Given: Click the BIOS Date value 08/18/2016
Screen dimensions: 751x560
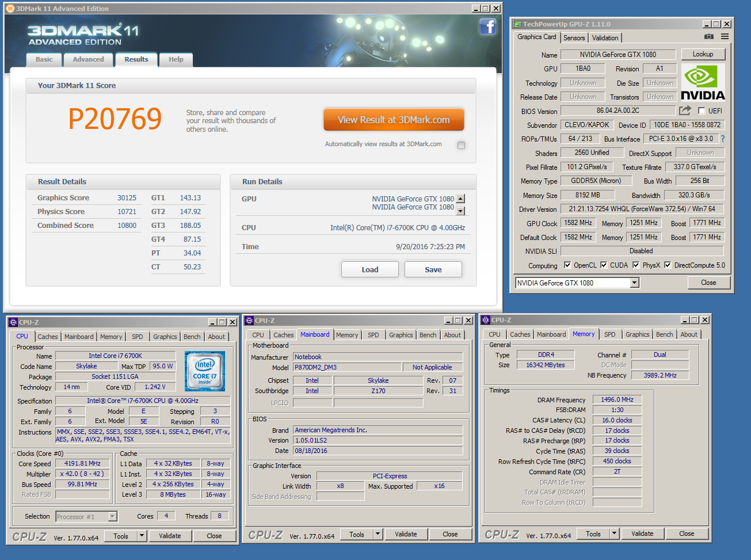Looking at the screenshot, I should 378,451.
